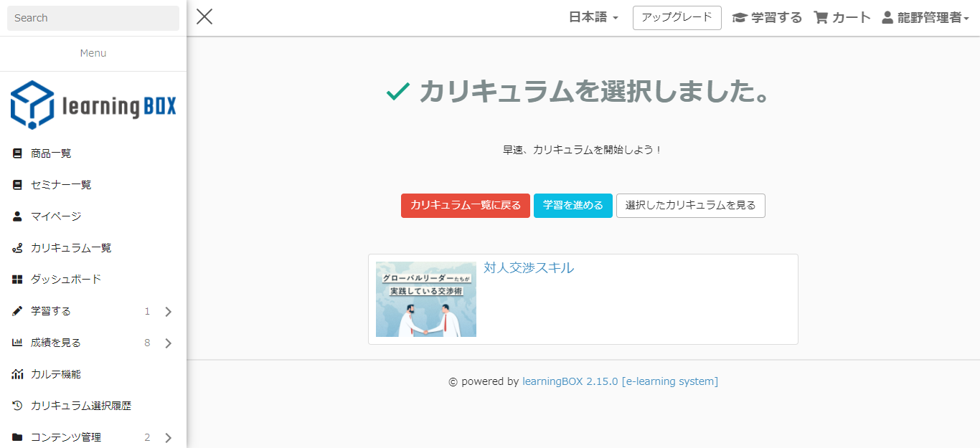Click the graduation cap 学習する icon
The image size is (980, 448).
pos(739,18)
